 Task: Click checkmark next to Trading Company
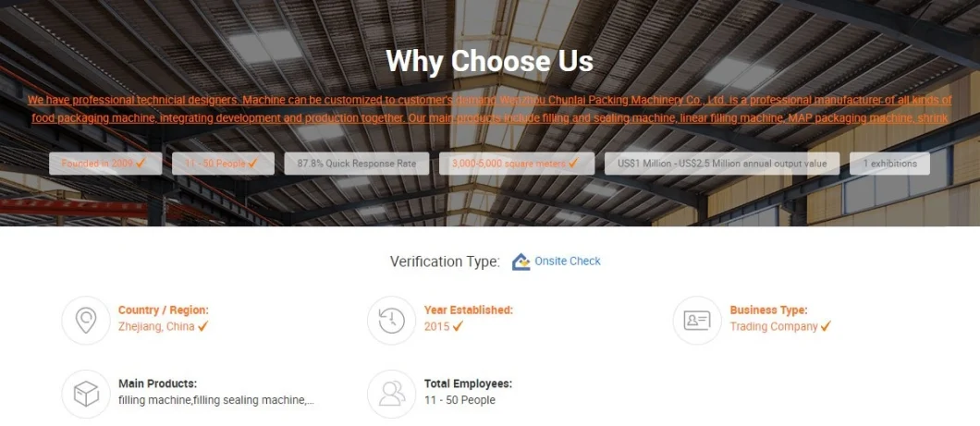coord(826,326)
